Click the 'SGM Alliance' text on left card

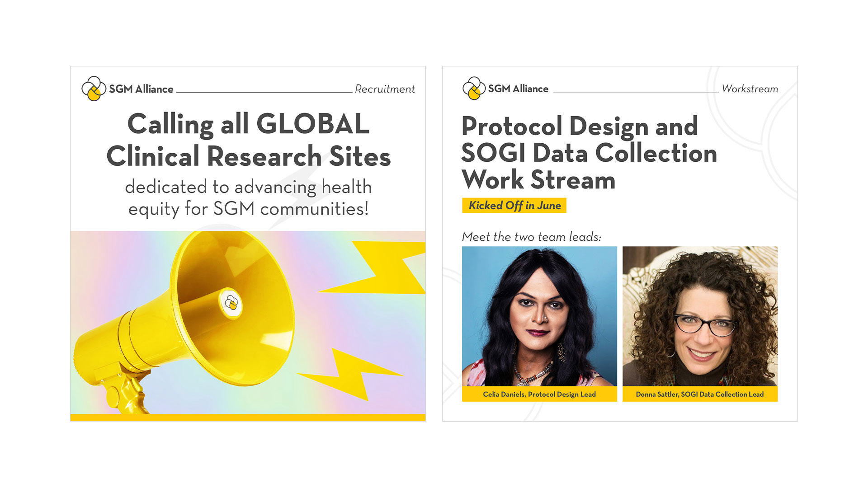point(141,89)
